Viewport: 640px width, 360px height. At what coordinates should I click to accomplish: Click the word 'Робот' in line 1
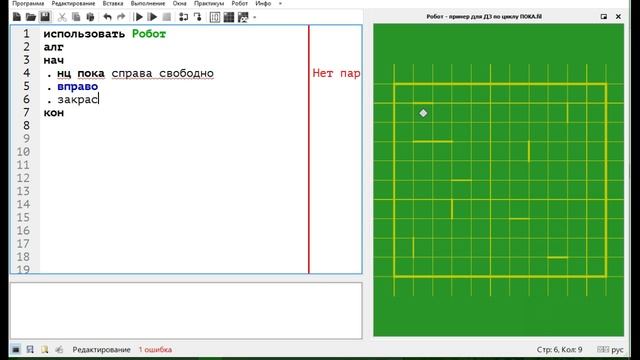coord(149,34)
